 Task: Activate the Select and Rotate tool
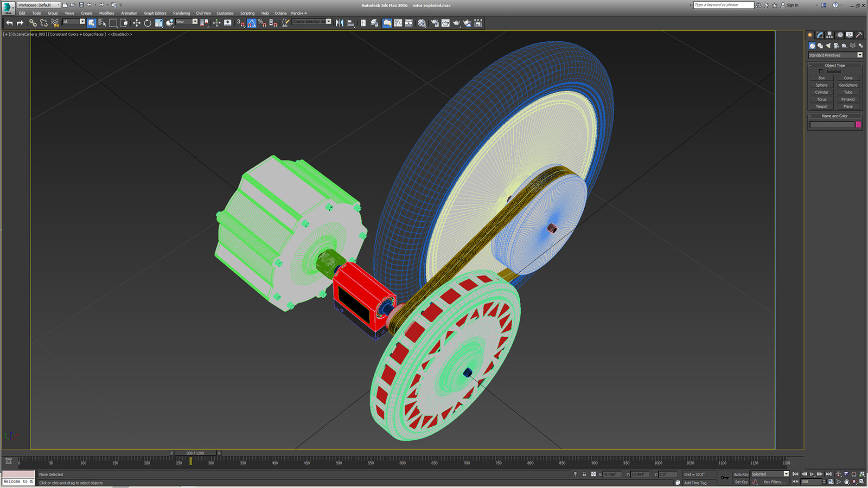pos(148,23)
